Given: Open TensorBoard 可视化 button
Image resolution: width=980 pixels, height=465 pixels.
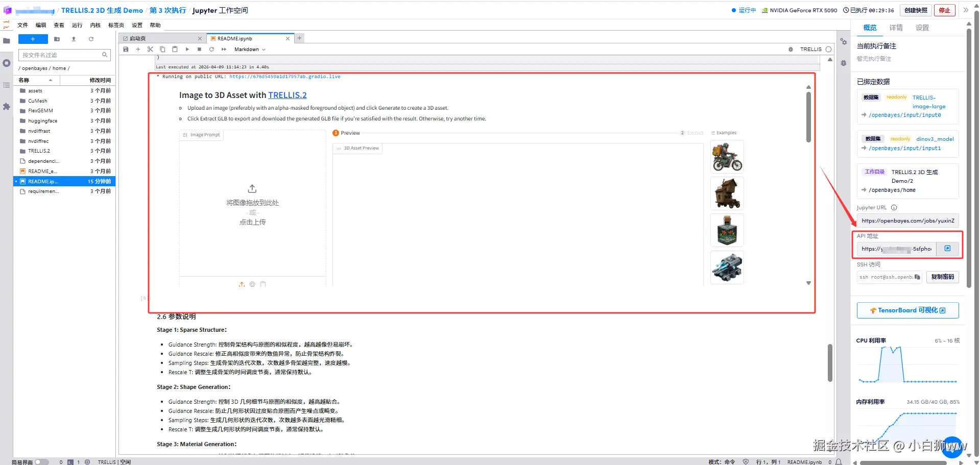Looking at the screenshot, I should (907, 310).
